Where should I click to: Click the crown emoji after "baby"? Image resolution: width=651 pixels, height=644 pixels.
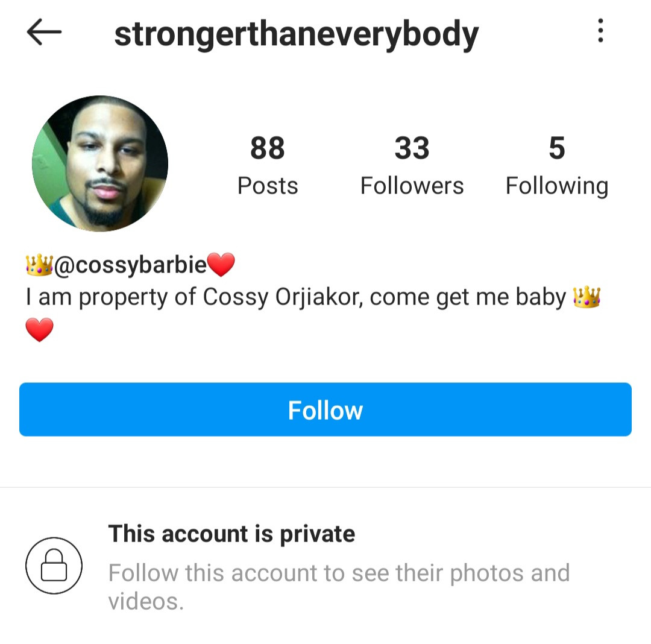pyautogui.click(x=587, y=297)
